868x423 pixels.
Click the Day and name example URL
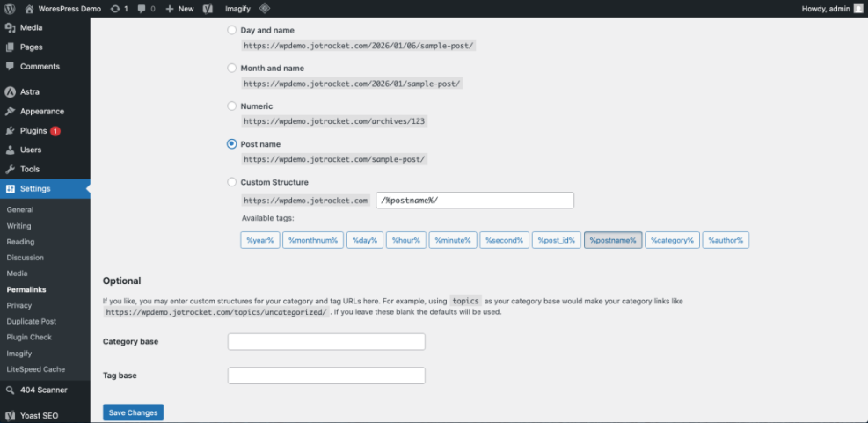tap(358, 46)
